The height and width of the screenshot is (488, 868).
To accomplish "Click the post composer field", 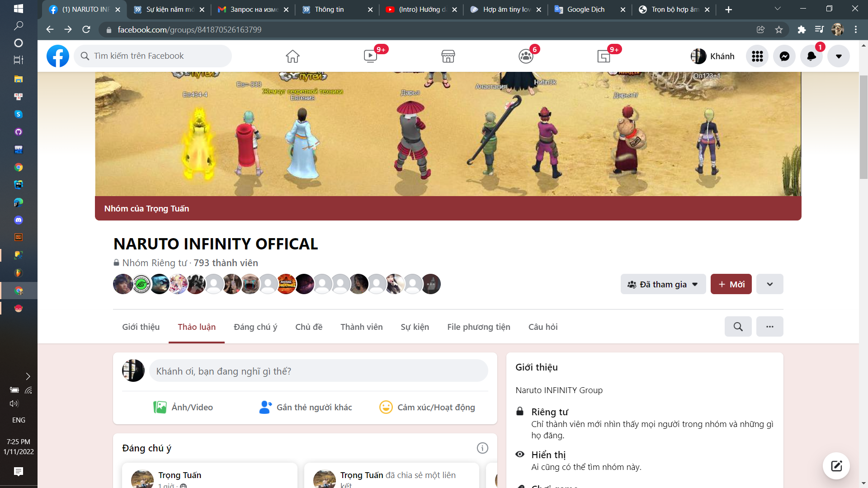I will coord(318,371).
